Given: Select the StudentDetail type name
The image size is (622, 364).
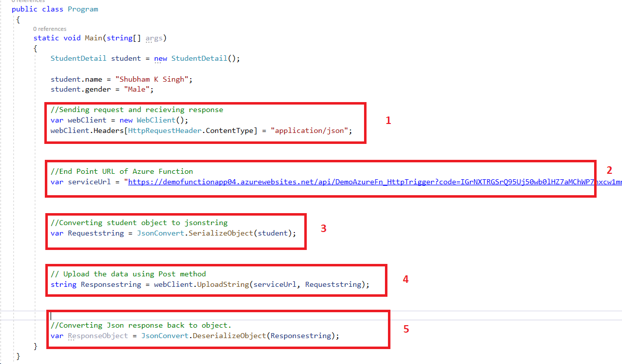Looking at the screenshot, I should [x=78, y=58].
